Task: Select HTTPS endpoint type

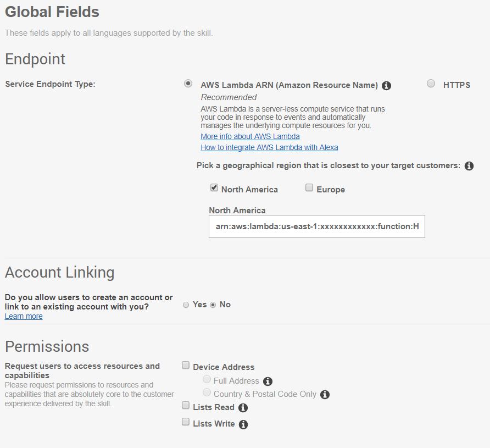Action: 431,84
